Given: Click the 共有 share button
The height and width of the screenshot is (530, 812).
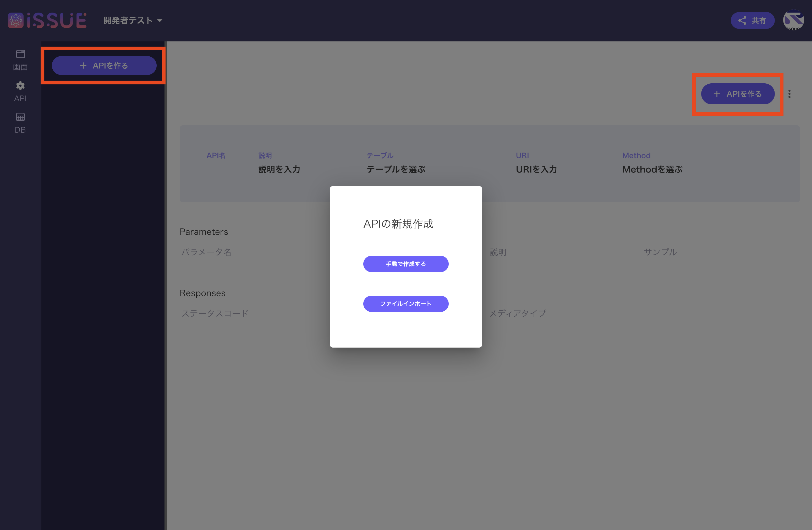Looking at the screenshot, I should tap(752, 20).
